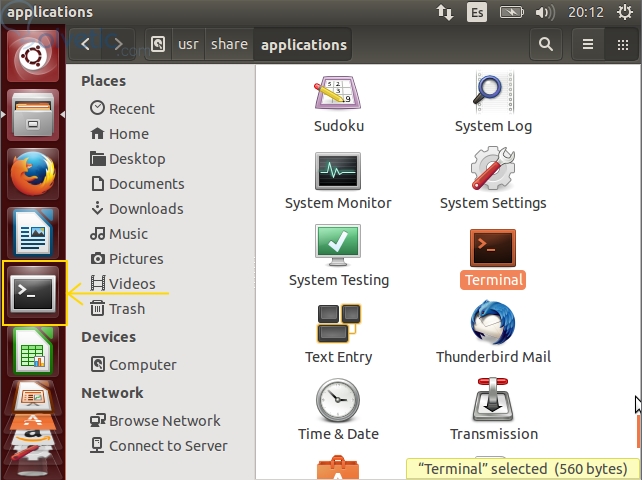Navigate to the usr path segment

188,44
